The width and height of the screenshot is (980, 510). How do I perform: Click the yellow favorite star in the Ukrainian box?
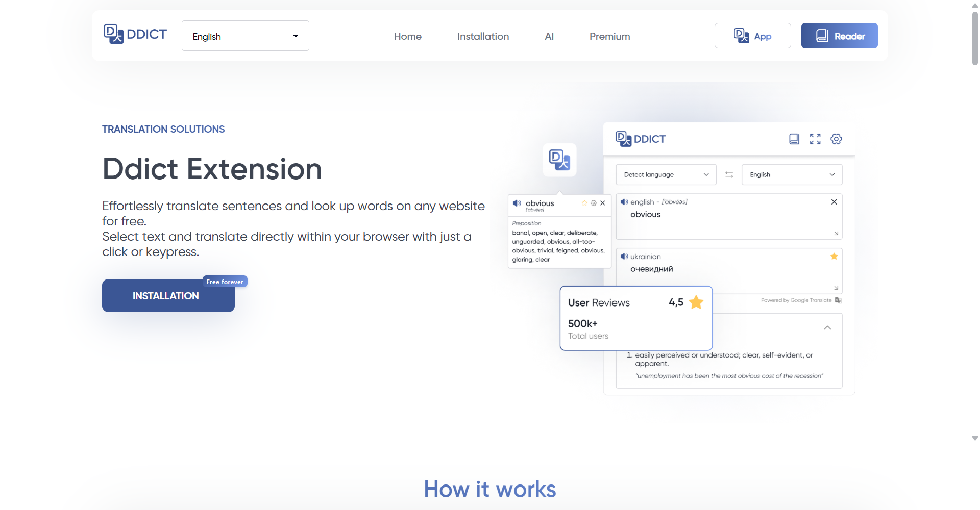click(834, 257)
